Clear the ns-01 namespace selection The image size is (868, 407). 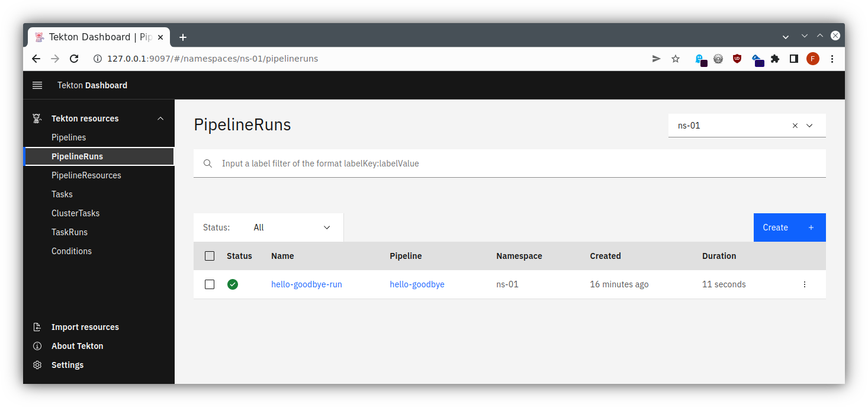pyautogui.click(x=795, y=126)
